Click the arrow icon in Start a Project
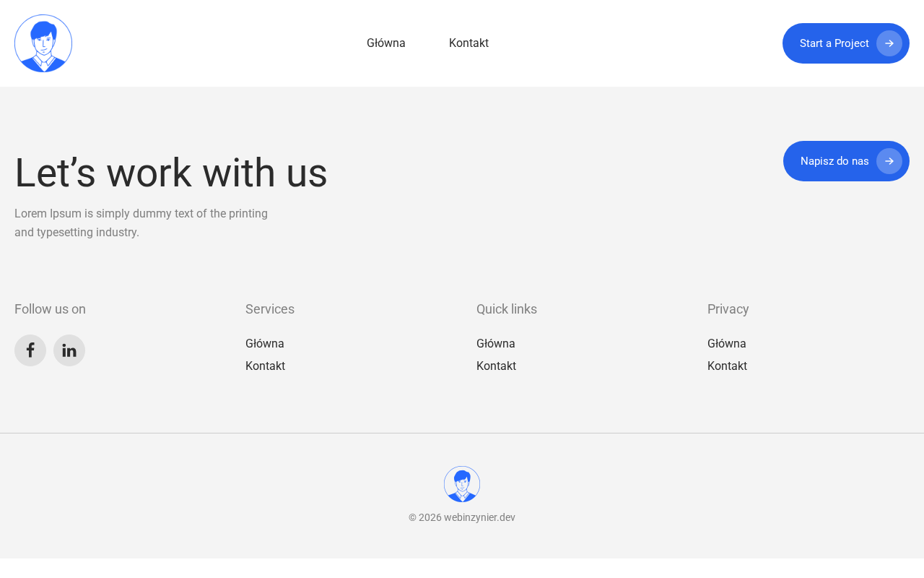924x578 pixels. click(889, 43)
